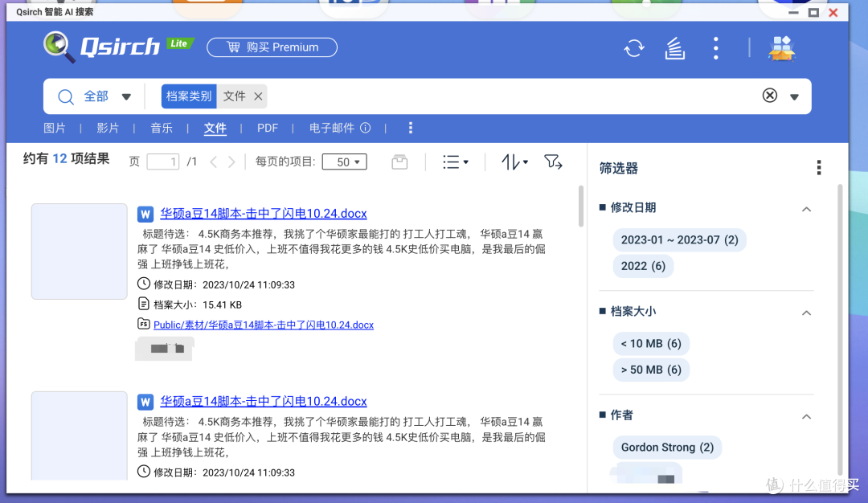
Task: Open the header three-dot more menu
Action: (x=716, y=48)
